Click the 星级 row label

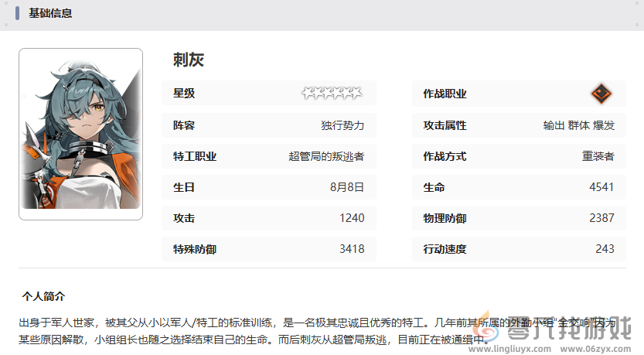pyautogui.click(x=184, y=94)
